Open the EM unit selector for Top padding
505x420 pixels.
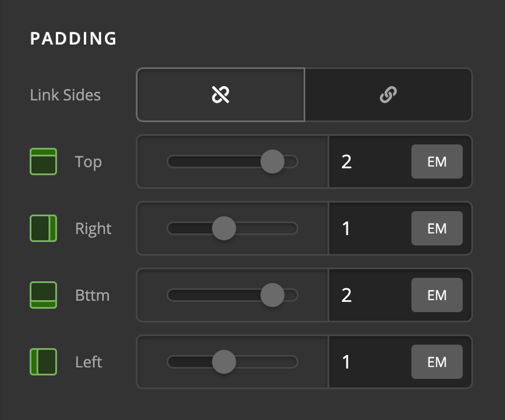437,161
